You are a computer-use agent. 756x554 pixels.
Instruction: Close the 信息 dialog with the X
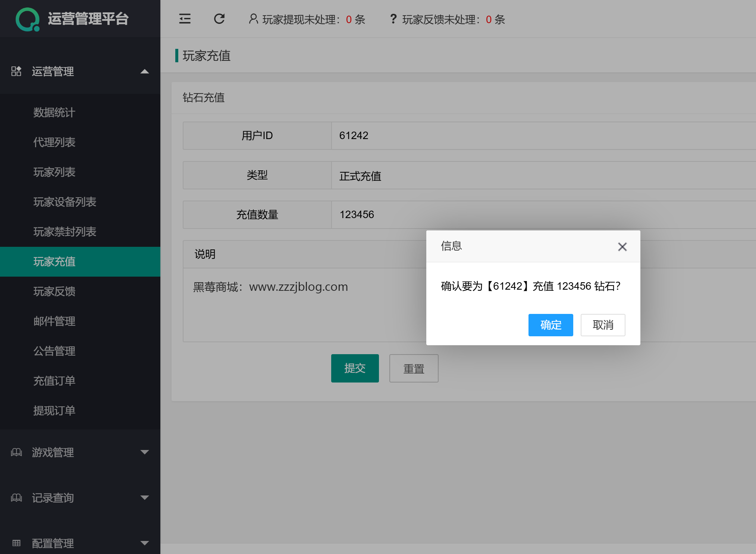[622, 246]
